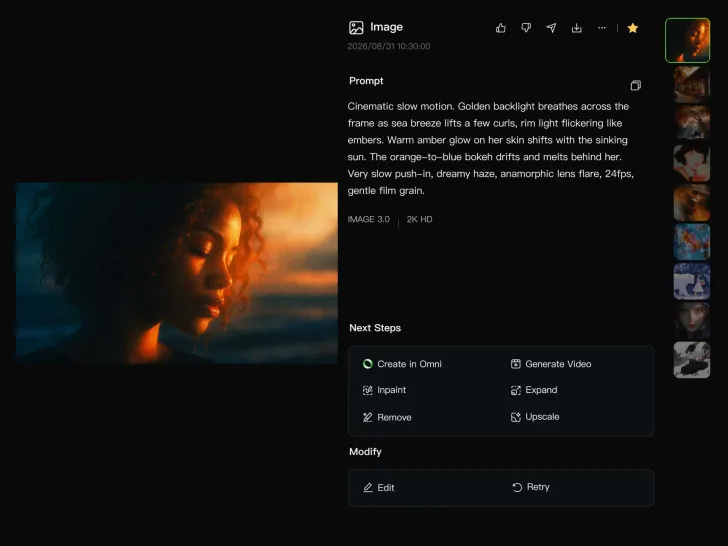Download the image with the download icon
Image resolution: width=728 pixels, height=546 pixels.
point(577,28)
